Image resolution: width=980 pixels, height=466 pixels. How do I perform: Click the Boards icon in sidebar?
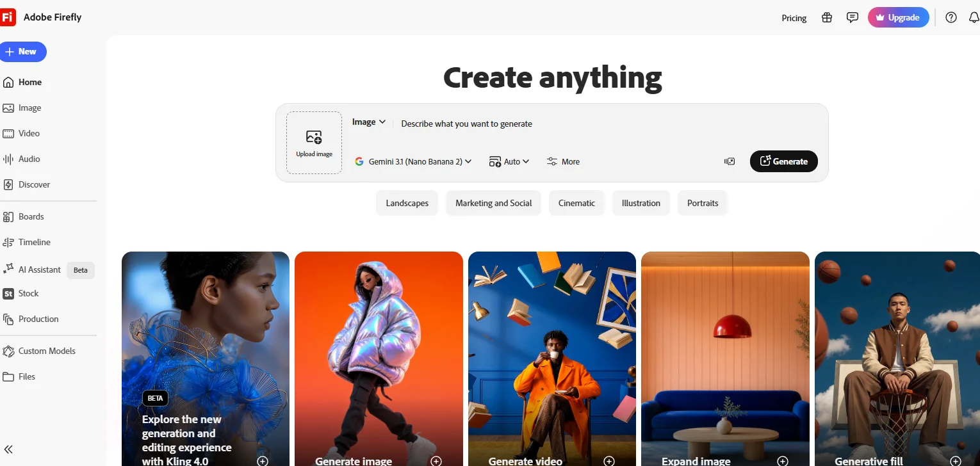8,217
